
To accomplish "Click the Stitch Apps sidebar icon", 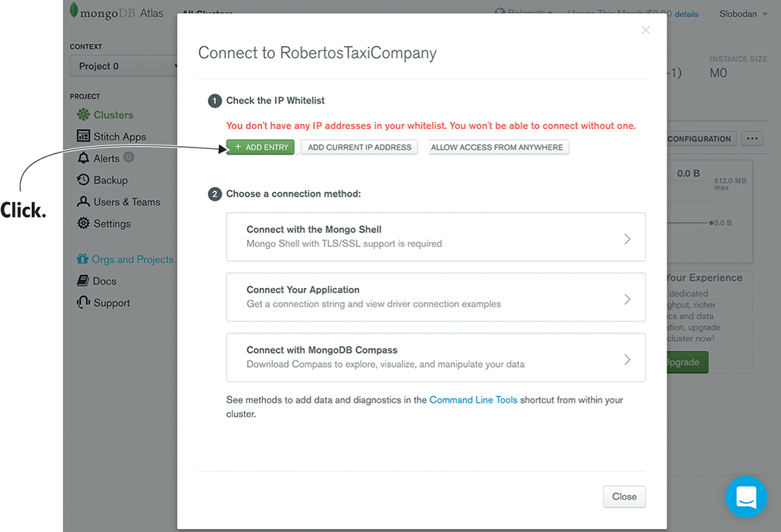I will tap(83, 137).
